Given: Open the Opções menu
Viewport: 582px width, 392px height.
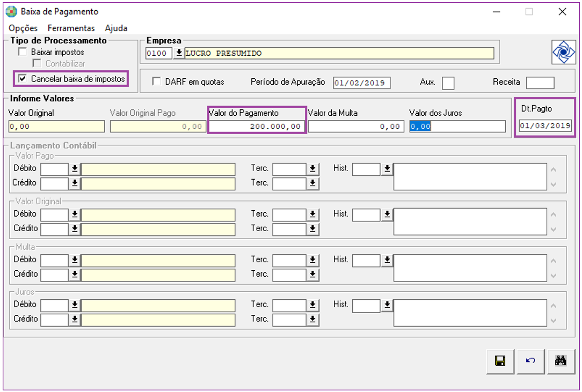Looking at the screenshot, I should (23, 28).
